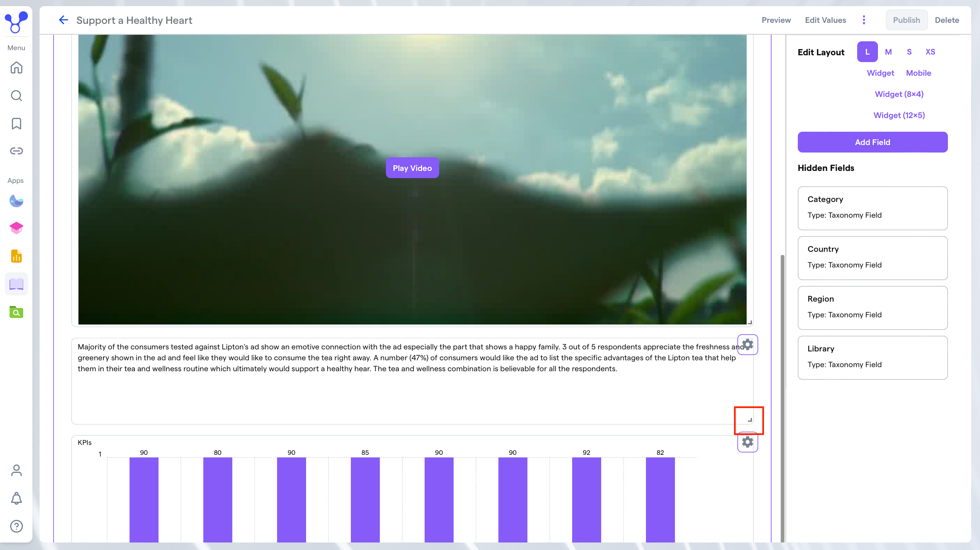Click the Hidden Fields heading
This screenshot has height=550, width=980.
[x=826, y=168]
